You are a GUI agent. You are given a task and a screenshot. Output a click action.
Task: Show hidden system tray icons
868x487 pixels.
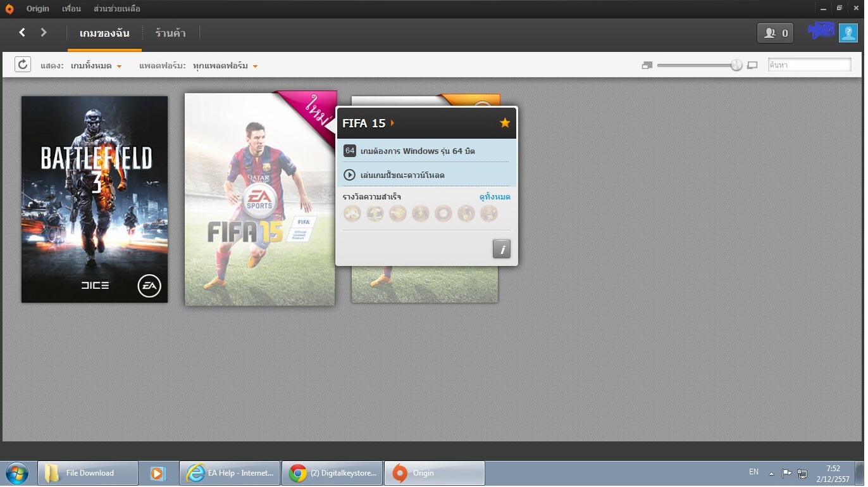pyautogui.click(x=771, y=473)
